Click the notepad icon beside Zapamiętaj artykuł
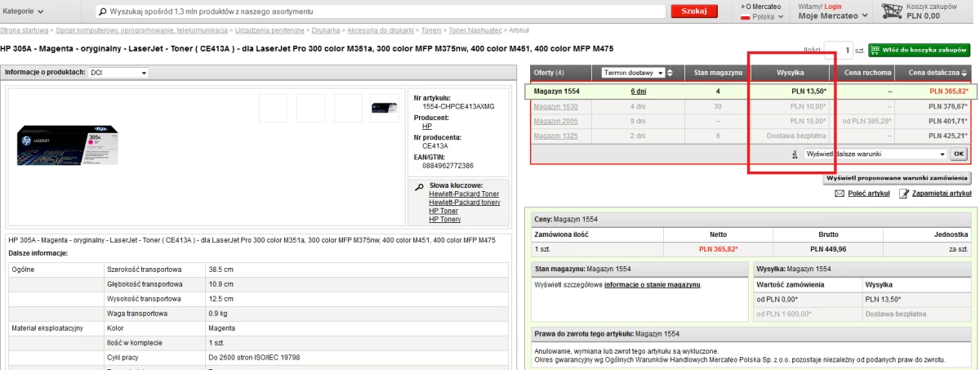This screenshot has width=980, height=370. point(904,194)
